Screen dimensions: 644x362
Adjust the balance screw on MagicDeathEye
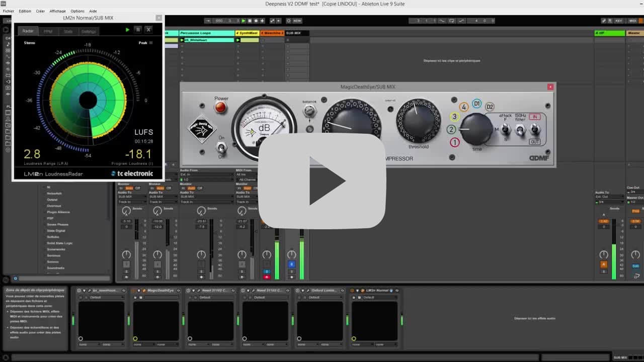[x=309, y=111]
